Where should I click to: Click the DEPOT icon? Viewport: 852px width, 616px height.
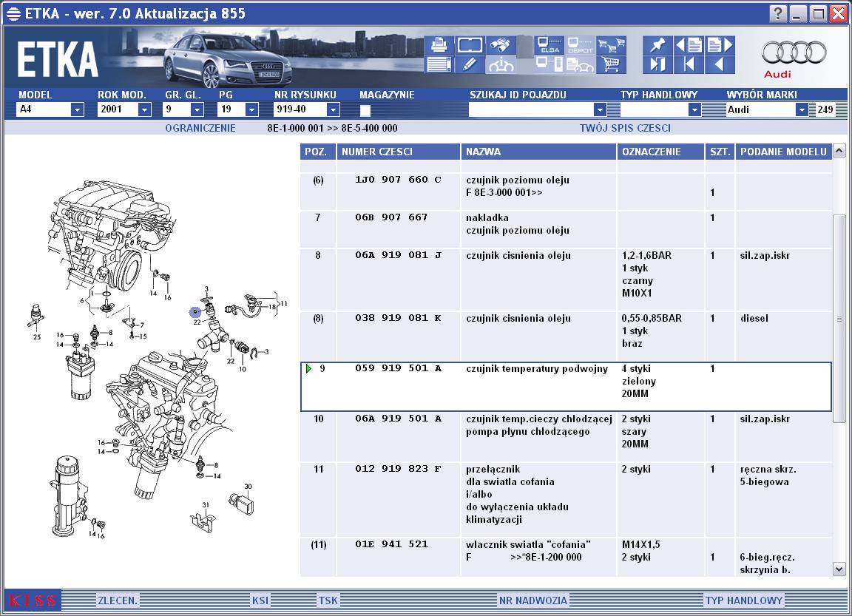(580, 45)
